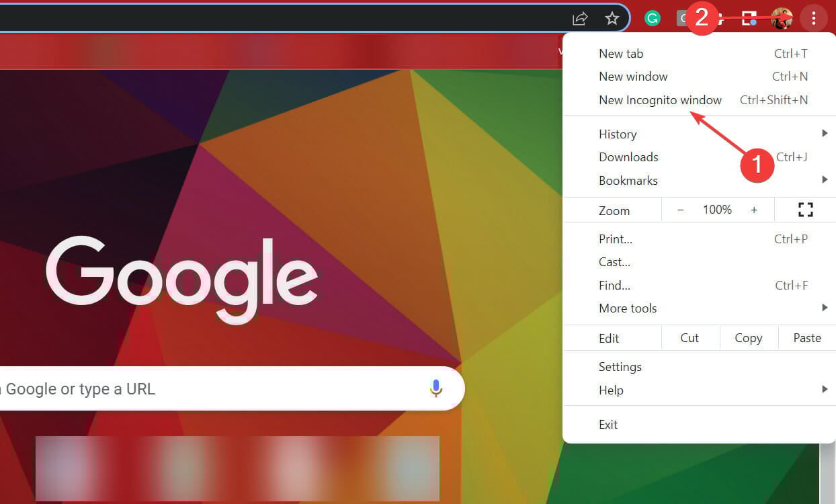836x504 pixels.
Task: Choose New window menu entry
Action: [699, 77]
